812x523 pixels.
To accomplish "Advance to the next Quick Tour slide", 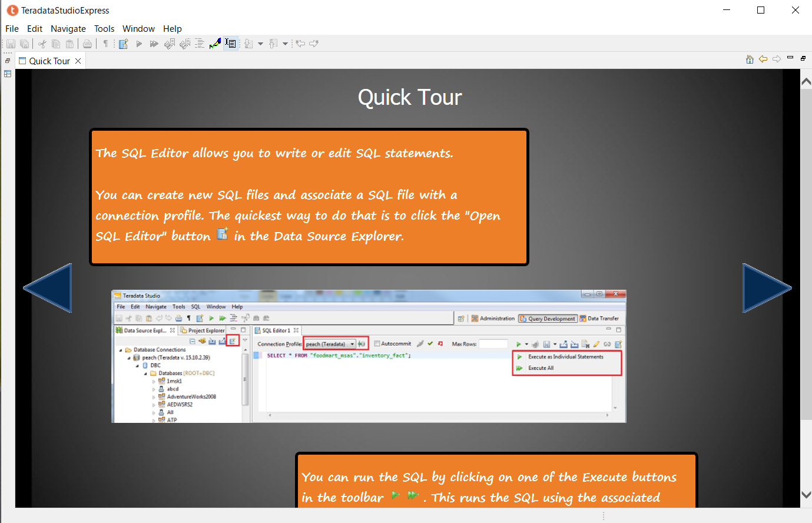I will [767, 288].
